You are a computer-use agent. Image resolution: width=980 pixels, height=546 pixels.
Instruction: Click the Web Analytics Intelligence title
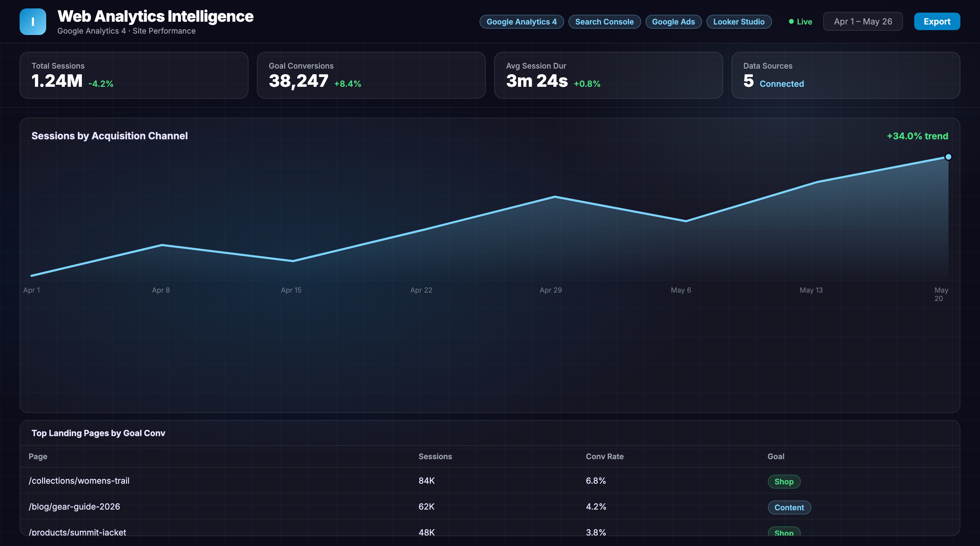155,16
